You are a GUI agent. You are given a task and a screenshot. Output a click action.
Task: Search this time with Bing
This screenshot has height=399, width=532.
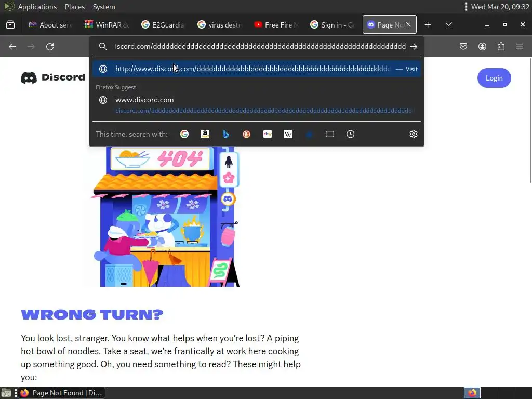(x=226, y=134)
